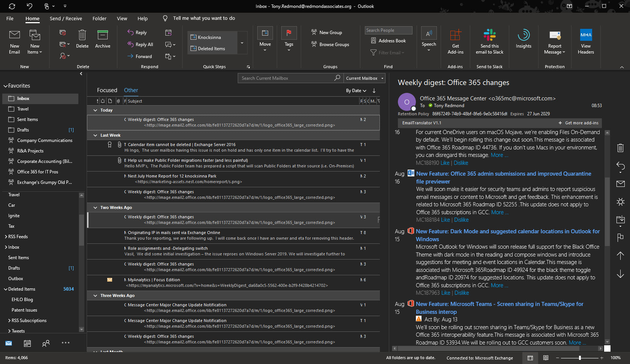Switch to Calendar view in navigation bar
Image resolution: width=630 pixels, height=364 pixels.
pyautogui.click(x=27, y=343)
